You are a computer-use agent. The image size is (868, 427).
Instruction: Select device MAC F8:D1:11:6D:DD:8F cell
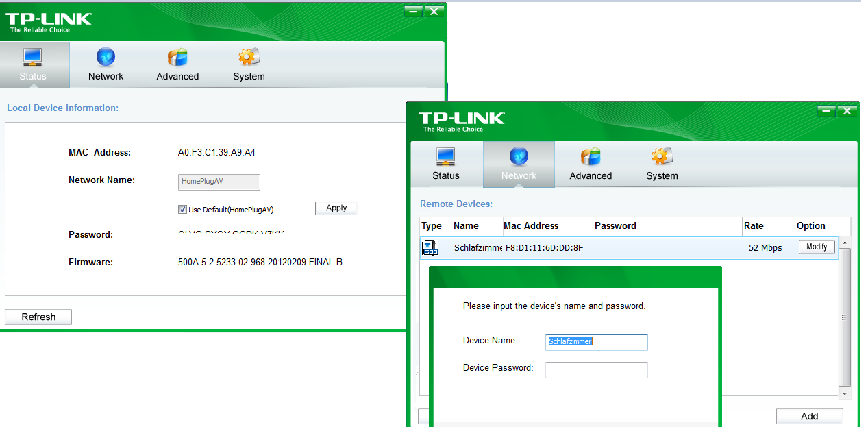coord(544,248)
